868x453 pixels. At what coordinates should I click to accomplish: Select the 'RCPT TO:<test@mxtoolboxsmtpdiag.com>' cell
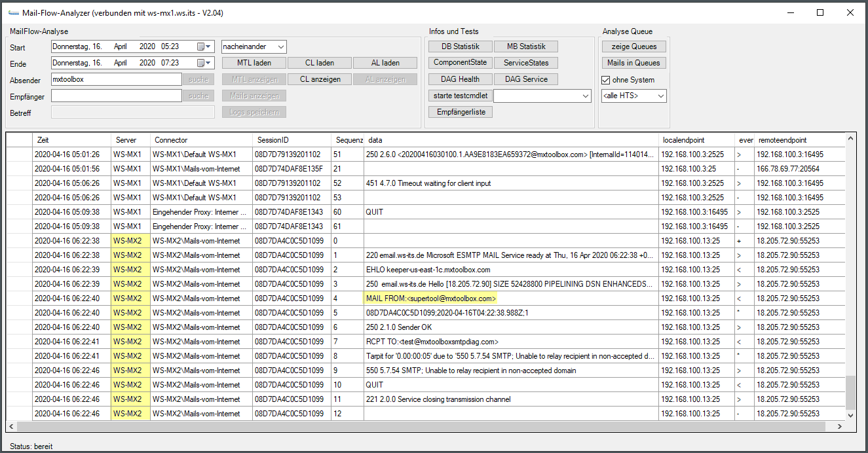(511, 342)
